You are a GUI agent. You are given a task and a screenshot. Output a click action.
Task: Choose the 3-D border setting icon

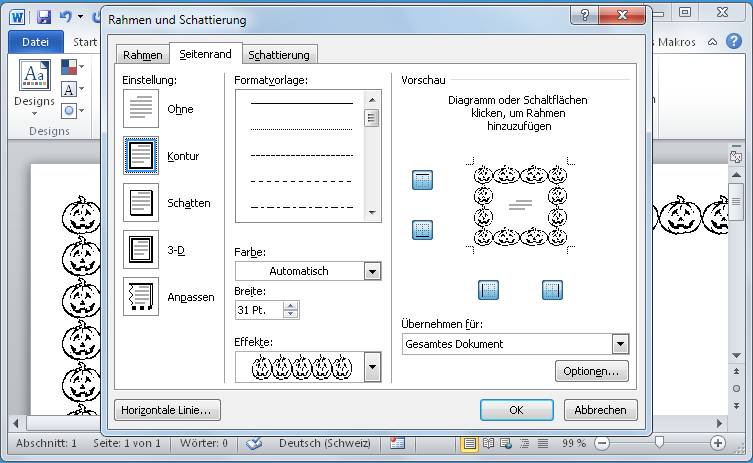141,250
